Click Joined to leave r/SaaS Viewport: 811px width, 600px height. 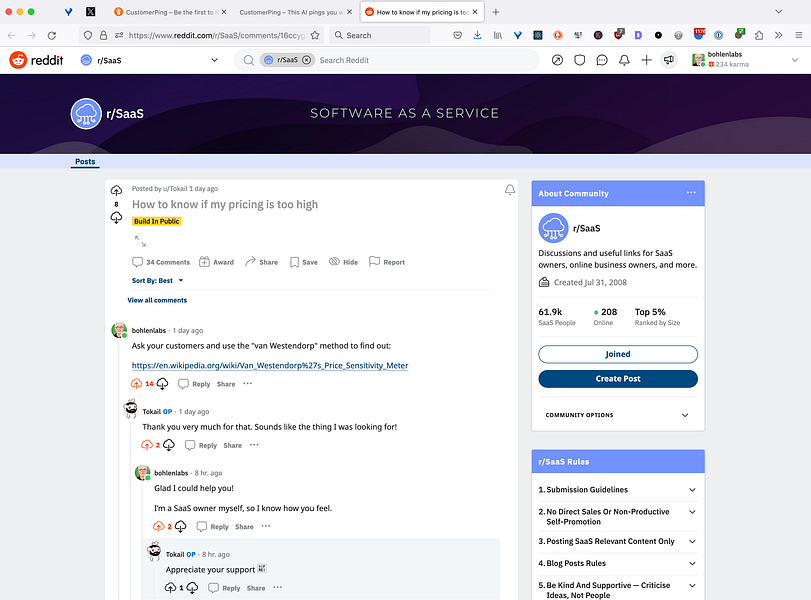click(617, 354)
